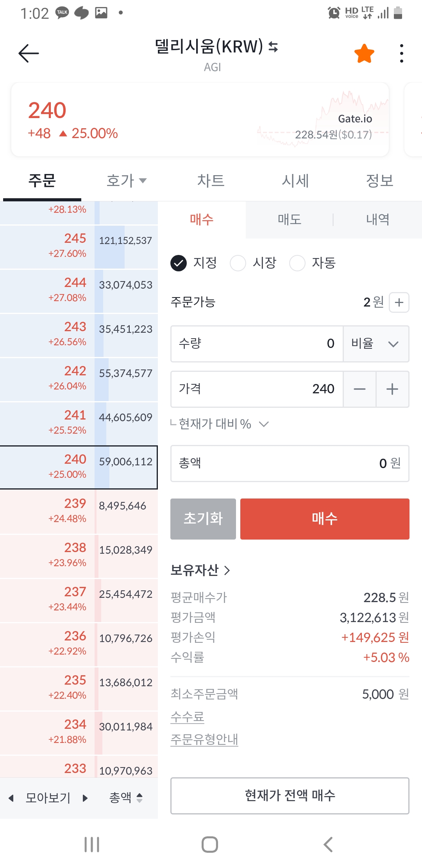The image size is (422, 868).
Task: Tap the previous arrow beside 모아보기
Action: (x=11, y=798)
